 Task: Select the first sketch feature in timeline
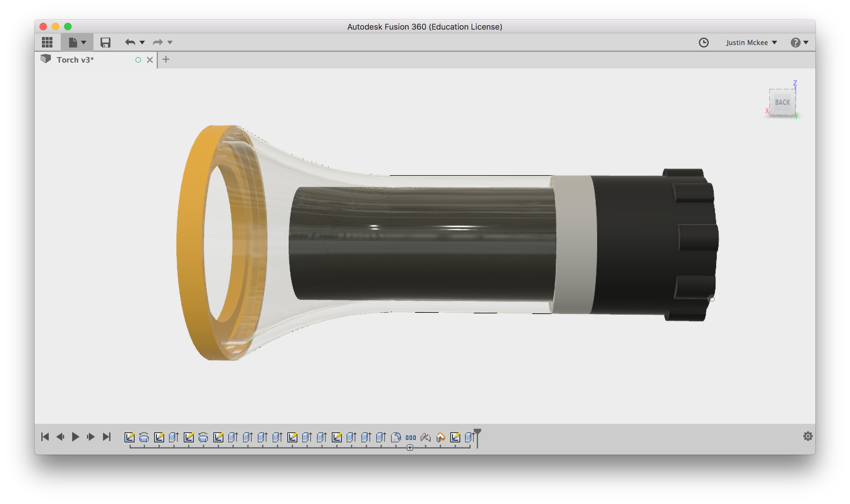tap(130, 437)
